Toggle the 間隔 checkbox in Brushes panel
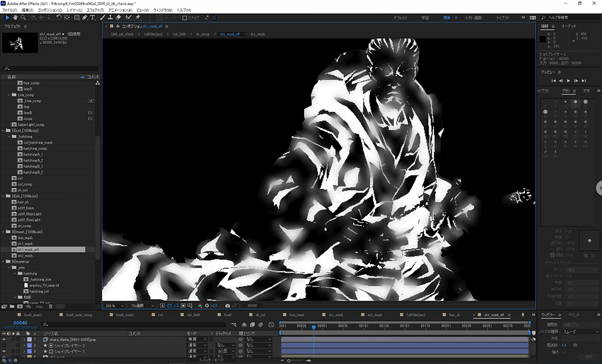The image size is (602, 364). [553, 255]
